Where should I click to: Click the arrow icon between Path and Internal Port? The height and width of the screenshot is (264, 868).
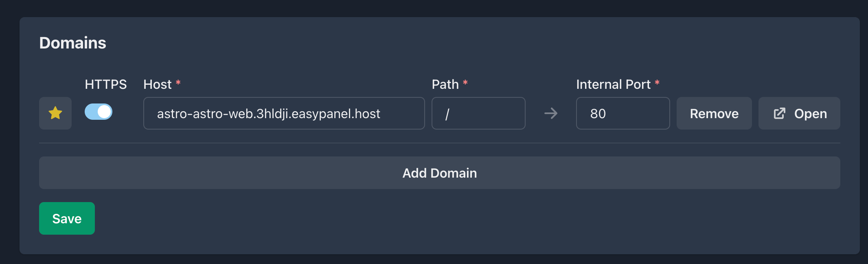(550, 113)
